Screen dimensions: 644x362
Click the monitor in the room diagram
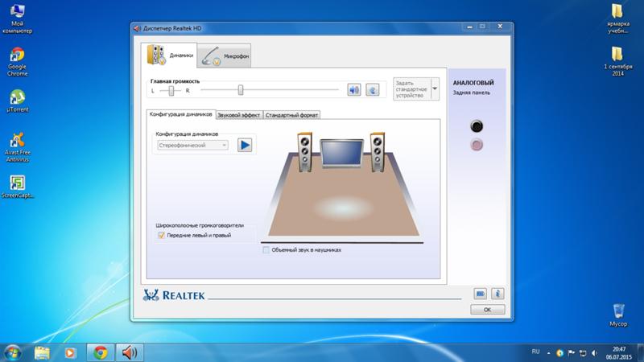click(x=341, y=154)
